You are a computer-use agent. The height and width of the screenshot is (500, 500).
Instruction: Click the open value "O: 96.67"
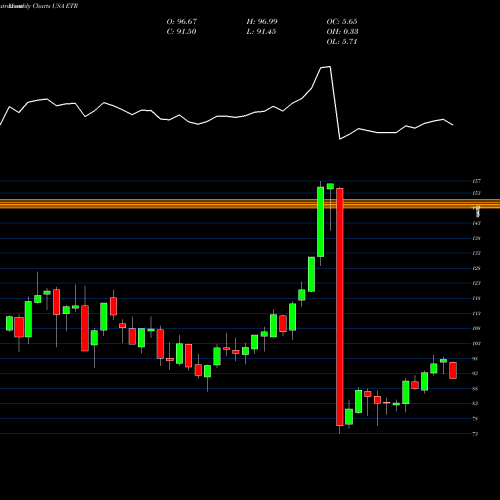pos(182,22)
